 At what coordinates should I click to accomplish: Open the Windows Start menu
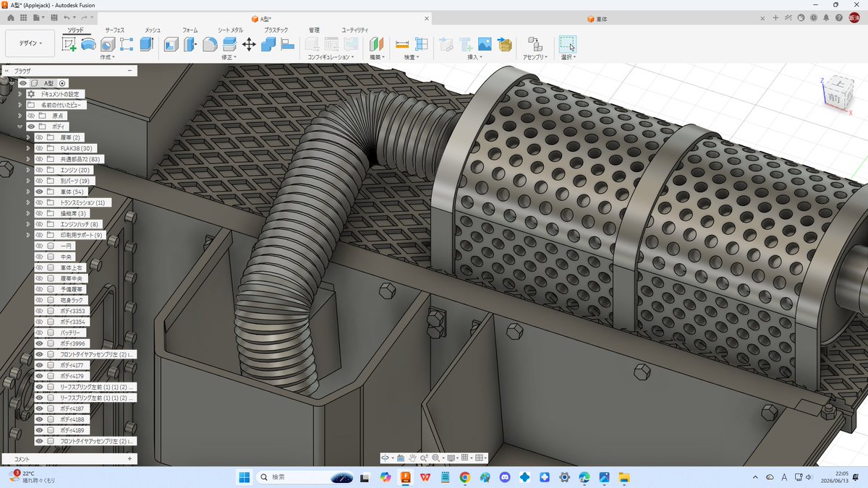[244, 477]
